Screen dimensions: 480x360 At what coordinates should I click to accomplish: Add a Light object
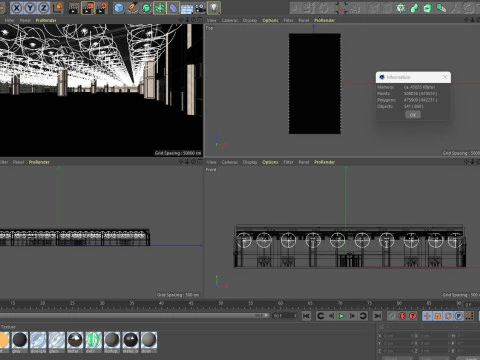pos(214,8)
